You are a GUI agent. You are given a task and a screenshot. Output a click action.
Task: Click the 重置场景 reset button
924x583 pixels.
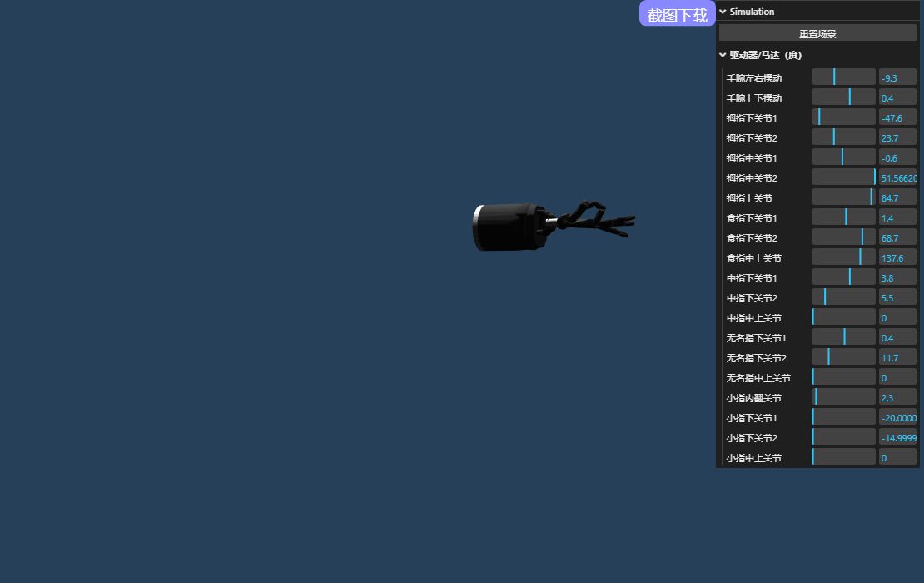pyautogui.click(x=817, y=33)
